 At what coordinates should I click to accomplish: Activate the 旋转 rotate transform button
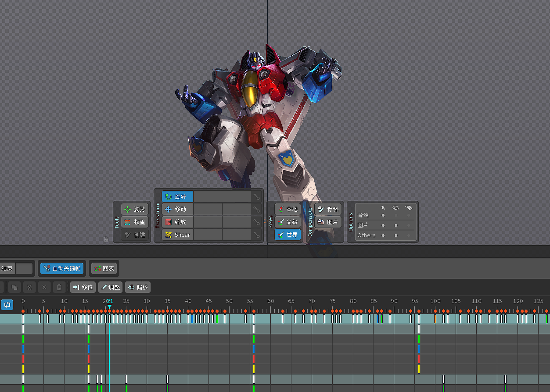pyautogui.click(x=177, y=196)
